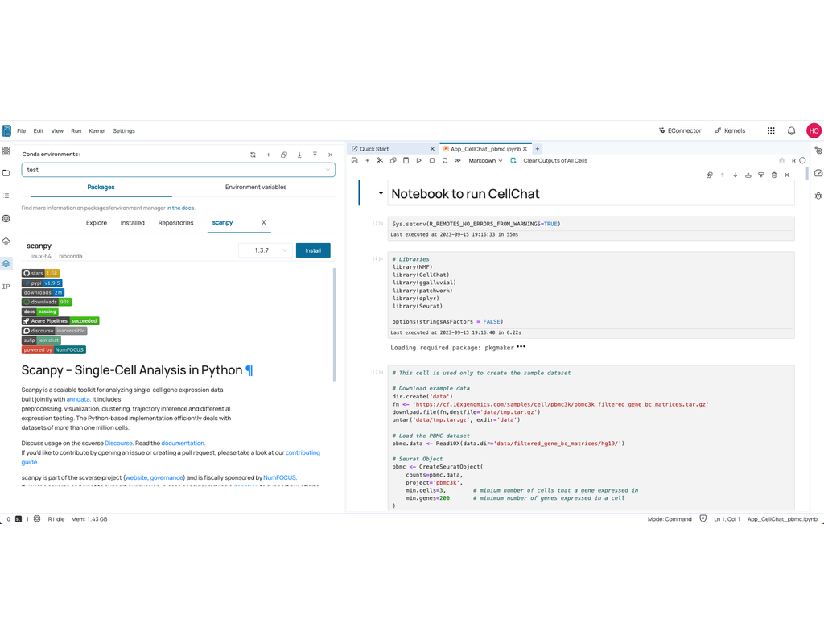The width and height of the screenshot is (824, 644).
Task: Delete the selected cell using its trash icon
Action: [x=773, y=175]
